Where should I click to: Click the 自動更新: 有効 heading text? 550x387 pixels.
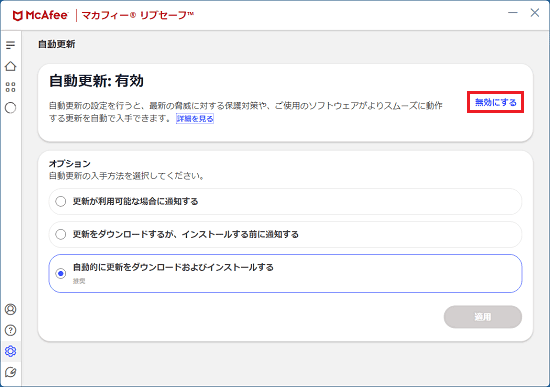click(96, 81)
